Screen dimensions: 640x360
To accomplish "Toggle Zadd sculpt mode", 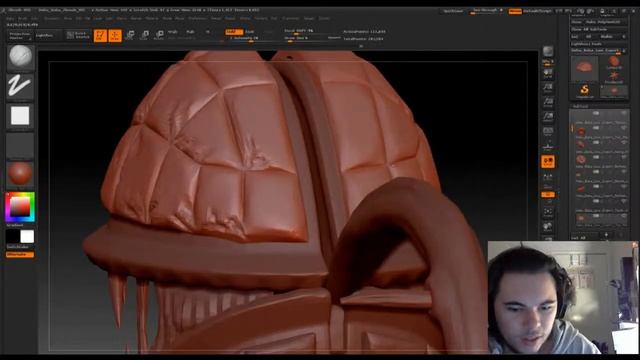I will click(x=234, y=32).
